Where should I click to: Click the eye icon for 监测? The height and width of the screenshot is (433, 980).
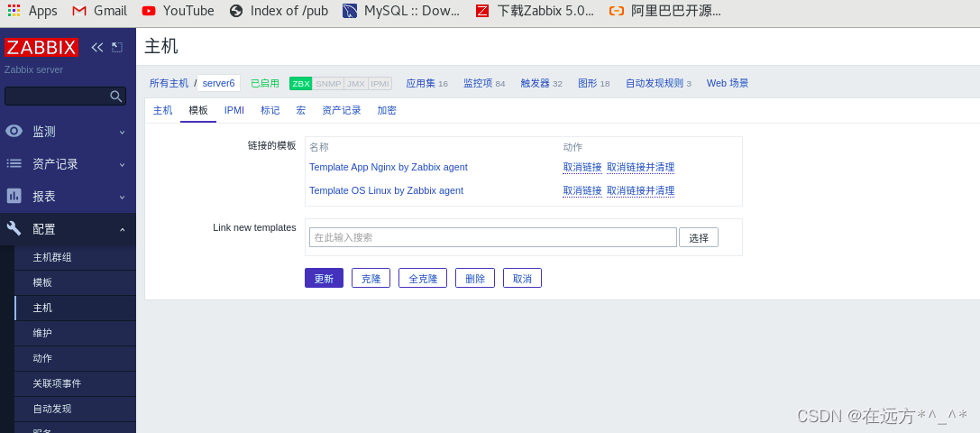coord(14,131)
